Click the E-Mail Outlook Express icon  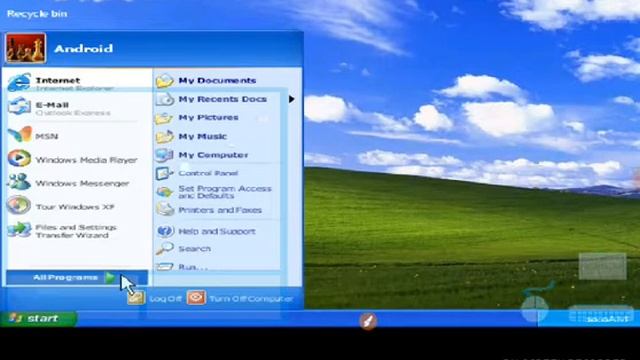pyautogui.click(x=19, y=107)
